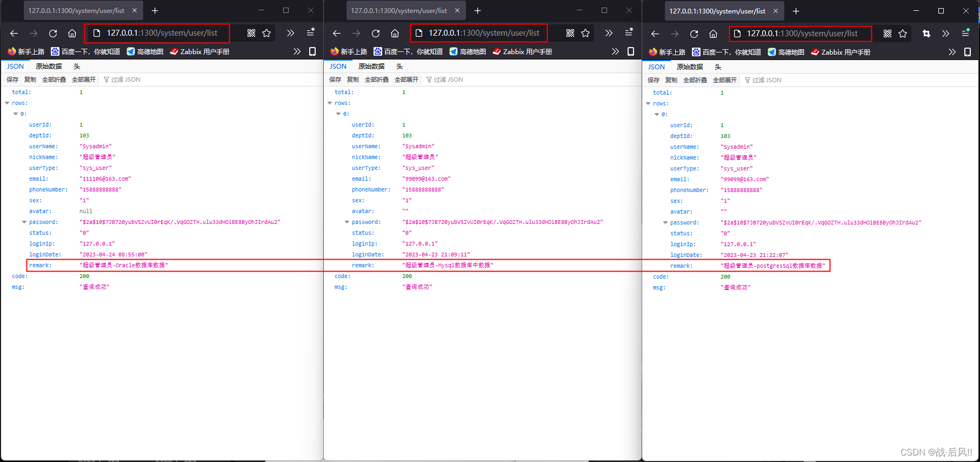Bookmark page with star in left window
980x462 pixels.
pyautogui.click(x=266, y=33)
